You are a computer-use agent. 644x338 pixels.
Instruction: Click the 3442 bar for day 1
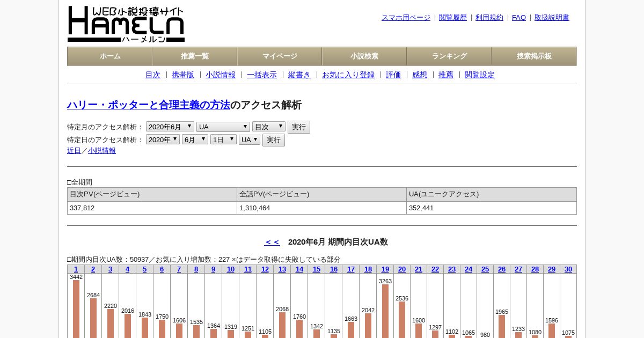pos(76,309)
